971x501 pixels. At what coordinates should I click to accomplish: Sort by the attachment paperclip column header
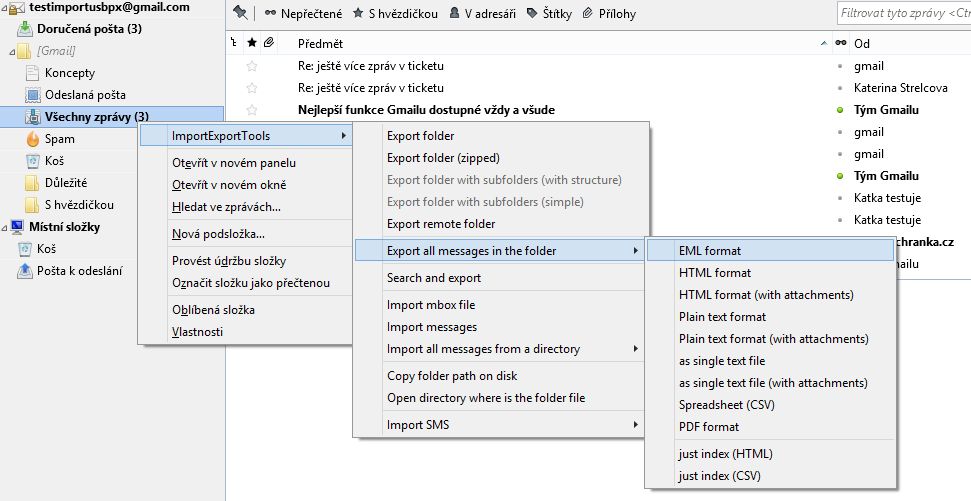(267, 44)
